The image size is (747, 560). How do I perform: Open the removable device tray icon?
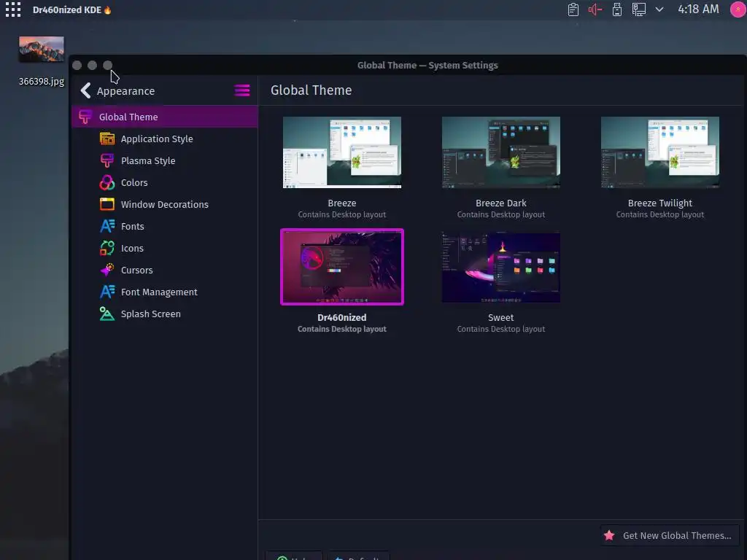[x=617, y=9]
